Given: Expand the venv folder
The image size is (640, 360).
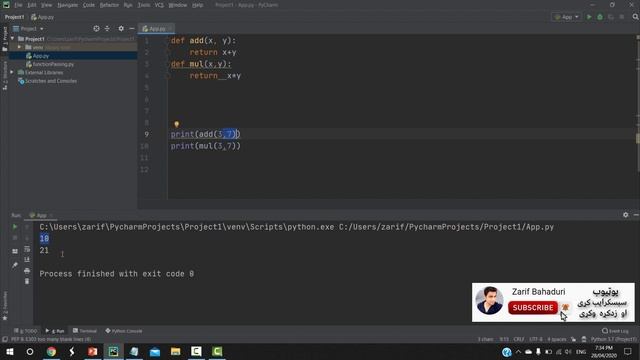Looking at the screenshot, I should 19,47.
